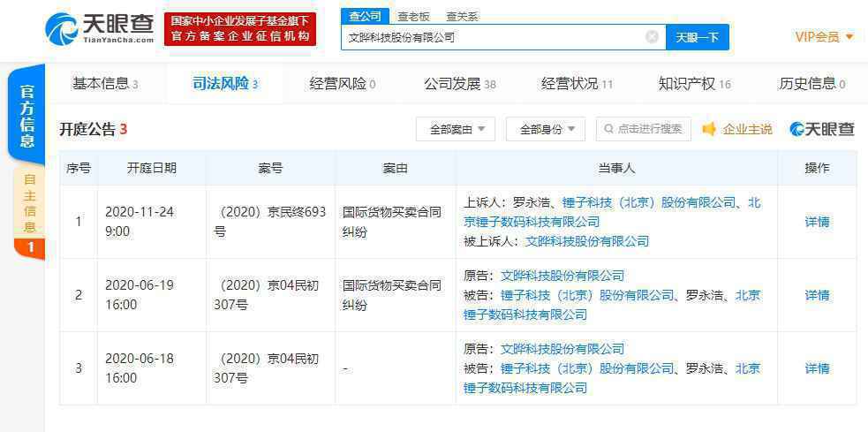Expand the VIP会员 dropdown menu

pos(824,37)
